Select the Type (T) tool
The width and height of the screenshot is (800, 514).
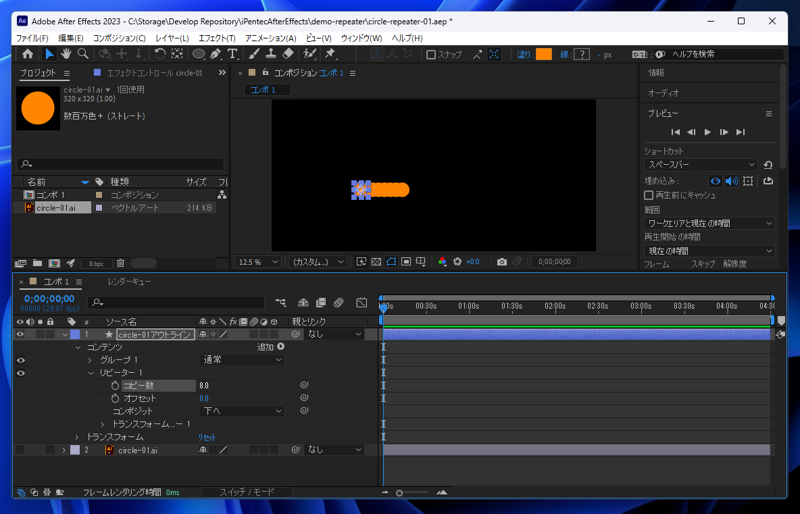point(232,54)
